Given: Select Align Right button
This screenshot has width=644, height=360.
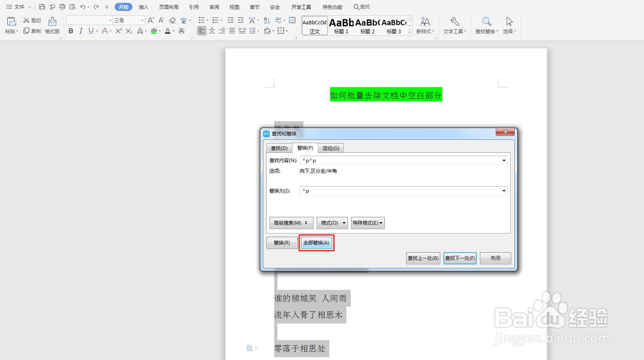Looking at the screenshot, I should pos(222,31).
